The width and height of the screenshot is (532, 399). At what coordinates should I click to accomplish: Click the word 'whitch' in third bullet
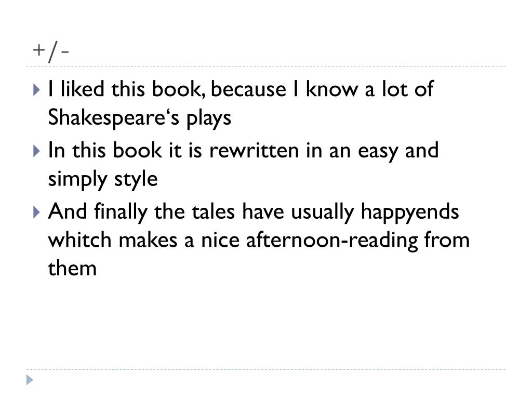tap(79, 240)
